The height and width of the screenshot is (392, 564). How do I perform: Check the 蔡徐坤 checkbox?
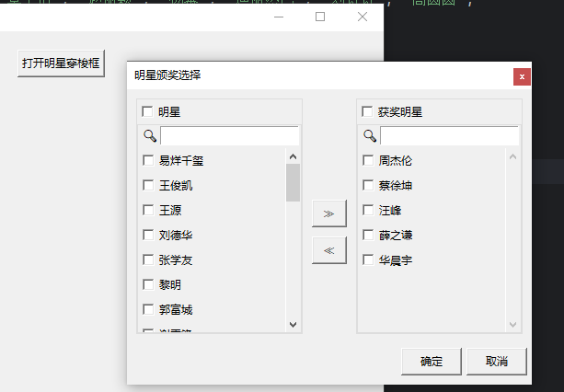pyautogui.click(x=368, y=185)
